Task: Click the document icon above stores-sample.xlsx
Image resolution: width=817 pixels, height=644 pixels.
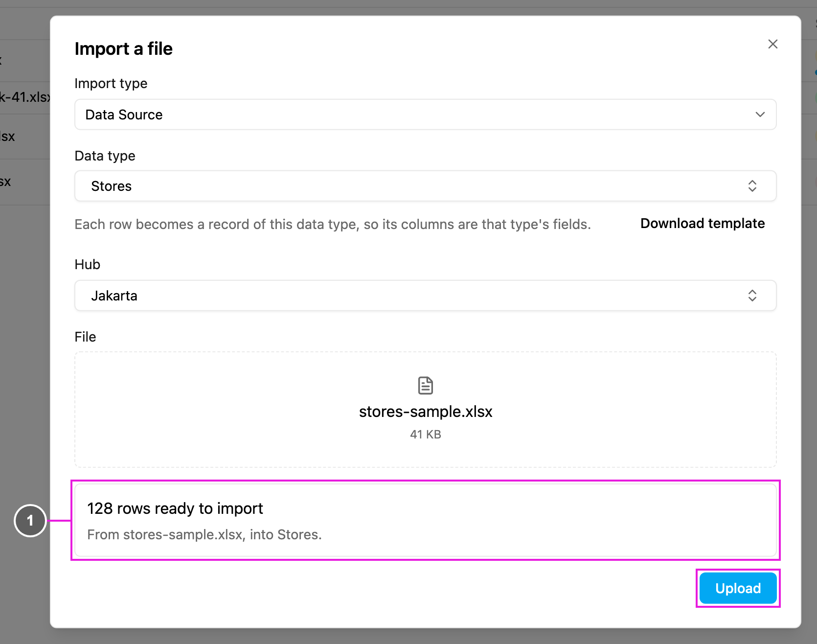Action: (426, 386)
